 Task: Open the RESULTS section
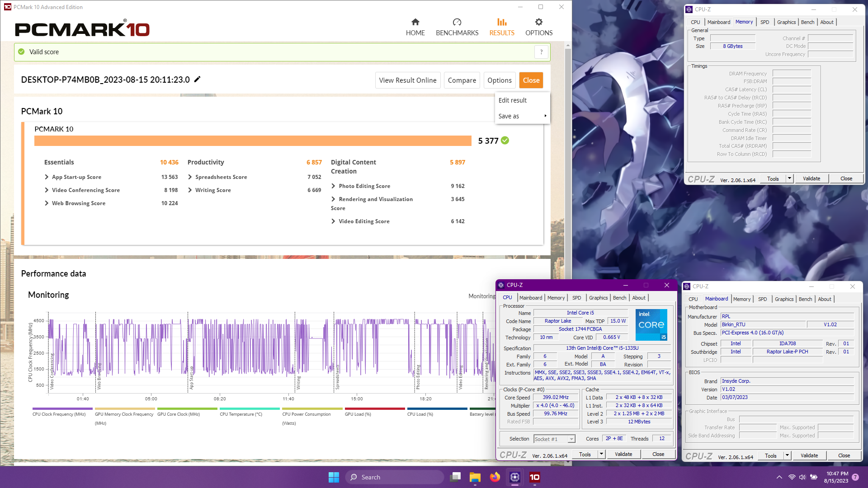pos(502,27)
